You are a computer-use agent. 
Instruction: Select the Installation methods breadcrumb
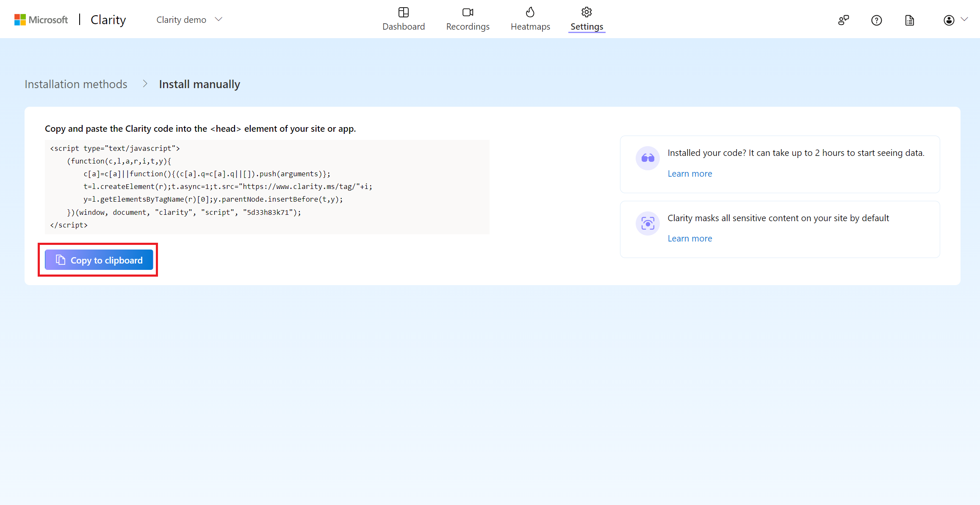[77, 84]
